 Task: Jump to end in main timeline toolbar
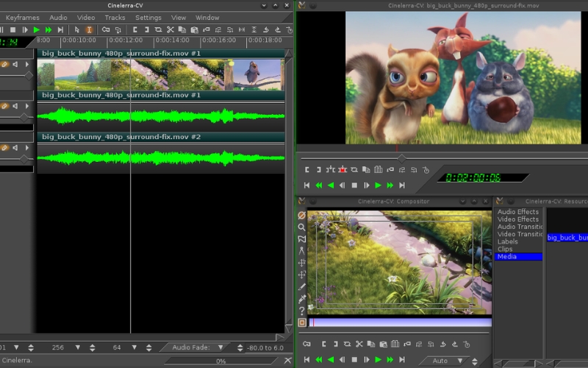tap(60, 29)
